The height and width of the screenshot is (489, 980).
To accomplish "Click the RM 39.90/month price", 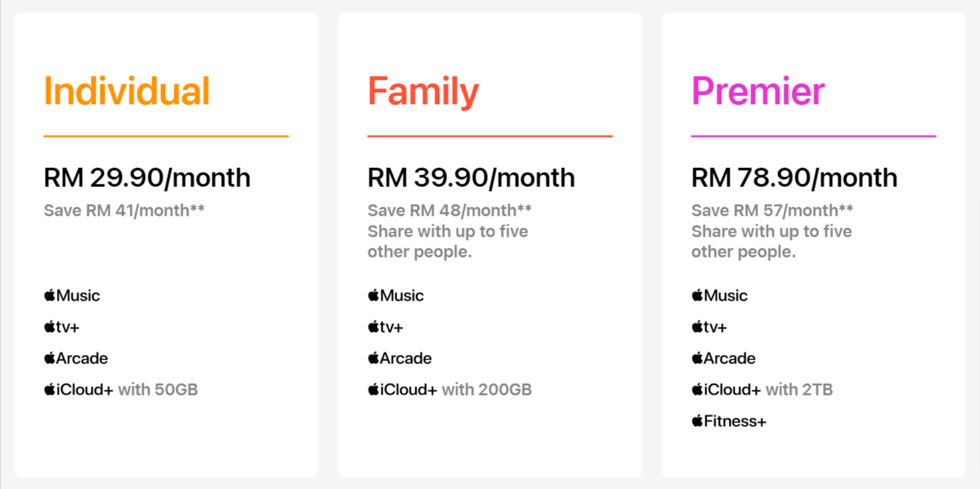I will point(471,178).
